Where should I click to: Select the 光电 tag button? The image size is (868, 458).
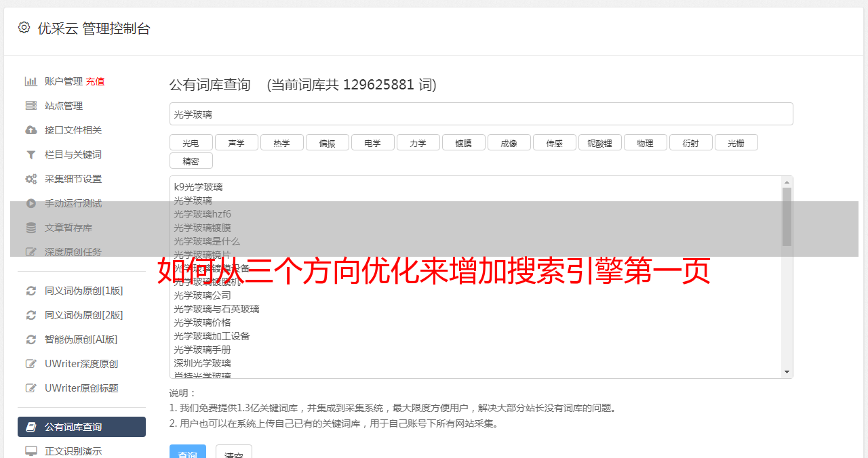191,143
